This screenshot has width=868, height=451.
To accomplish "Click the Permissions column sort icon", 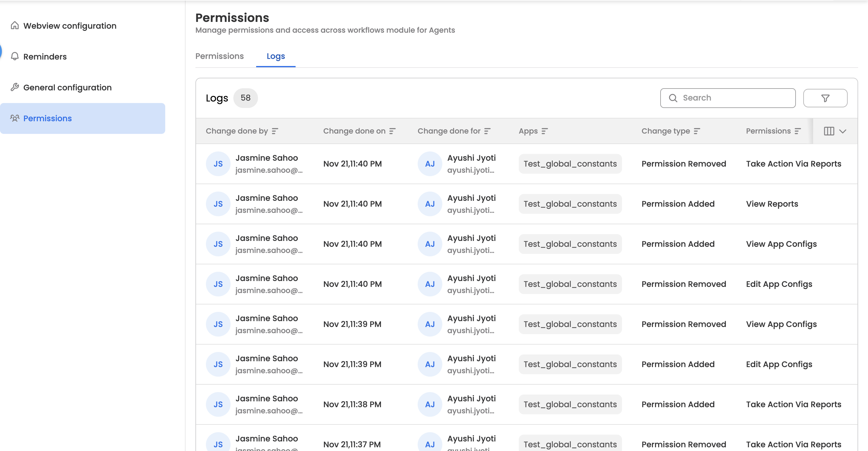I will pyautogui.click(x=798, y=131).
